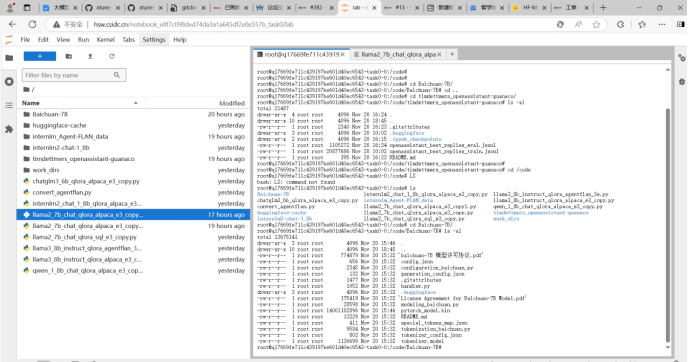Open the Edit menu
Screen dimensions: 688x362
click(x=43, y=39)
